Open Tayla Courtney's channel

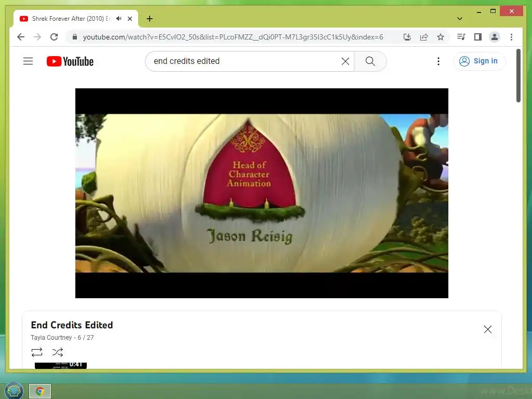tap(51, 338)
